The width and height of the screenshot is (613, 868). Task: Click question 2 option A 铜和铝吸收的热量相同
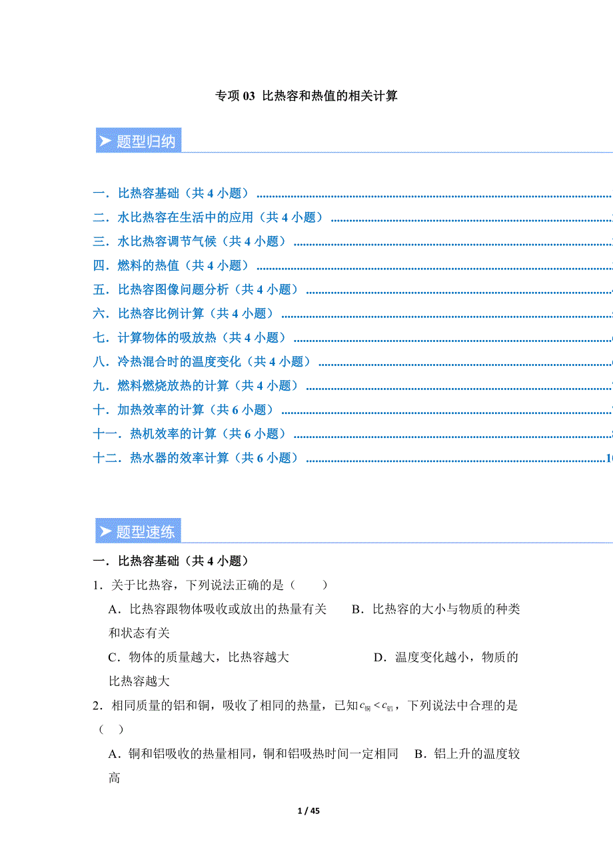coord(253,754)
